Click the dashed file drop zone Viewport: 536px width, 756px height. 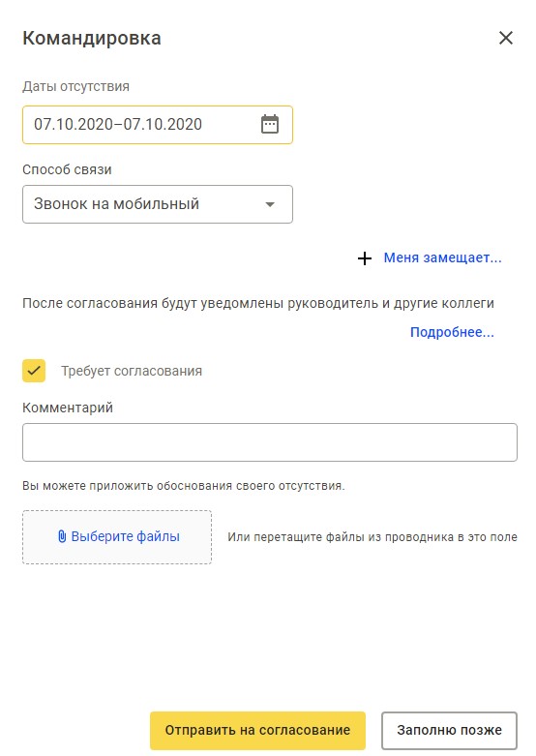117,537
